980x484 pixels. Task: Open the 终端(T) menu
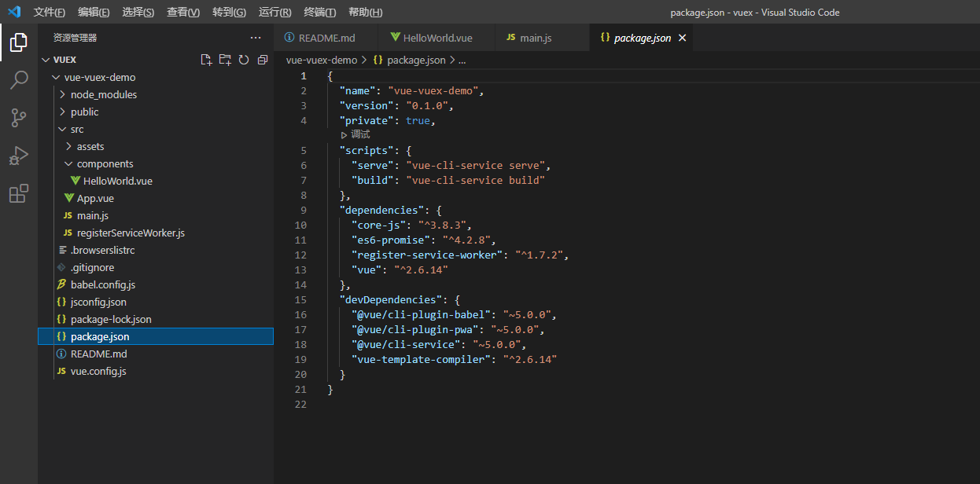tap(319, 13)
